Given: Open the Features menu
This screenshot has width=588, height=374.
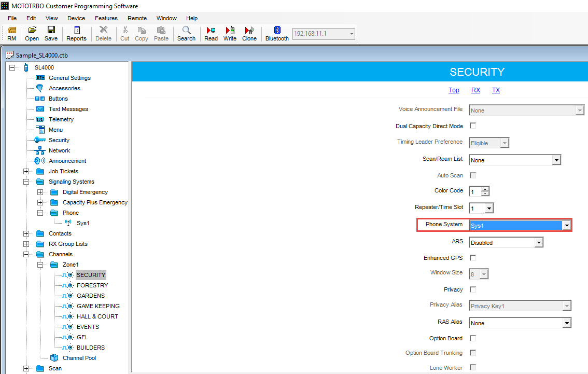Looking at the screenshot, I should 106,18.
